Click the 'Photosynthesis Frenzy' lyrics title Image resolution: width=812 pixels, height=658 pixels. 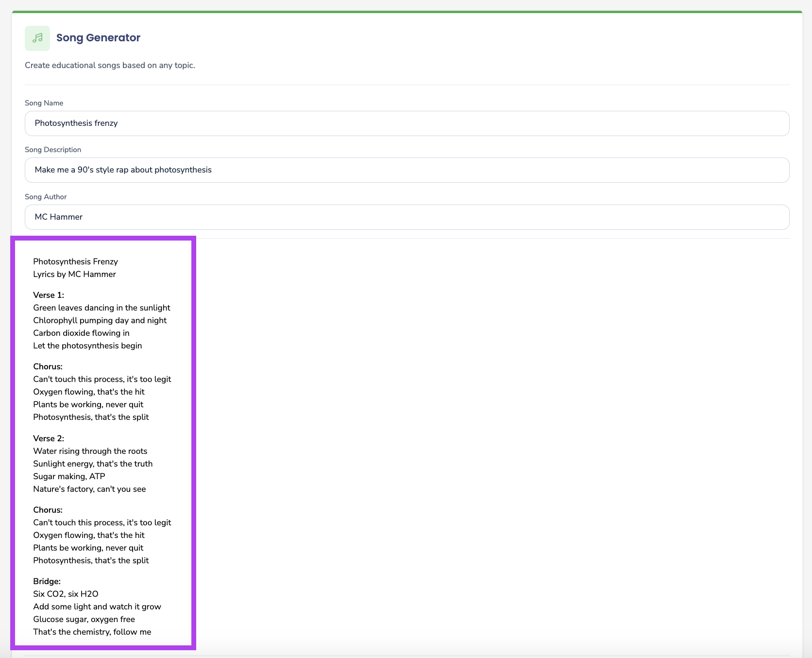(75, 261)
